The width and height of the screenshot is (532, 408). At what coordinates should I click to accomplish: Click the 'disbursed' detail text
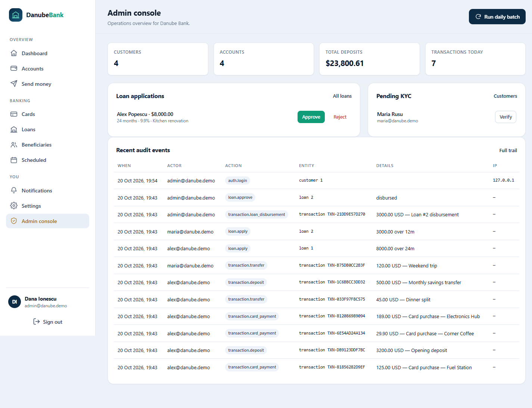(x=386, y=198)
